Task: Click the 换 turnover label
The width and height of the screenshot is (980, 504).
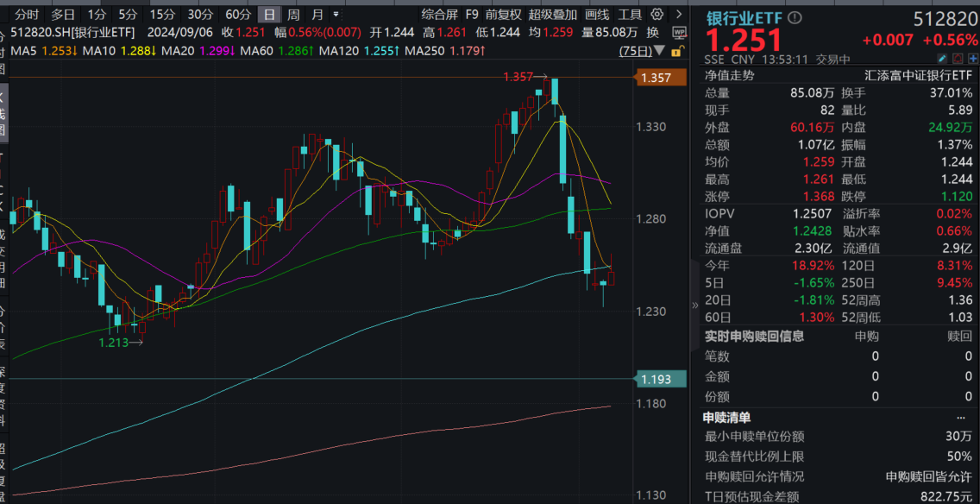Action: click(x=652, y=33)
